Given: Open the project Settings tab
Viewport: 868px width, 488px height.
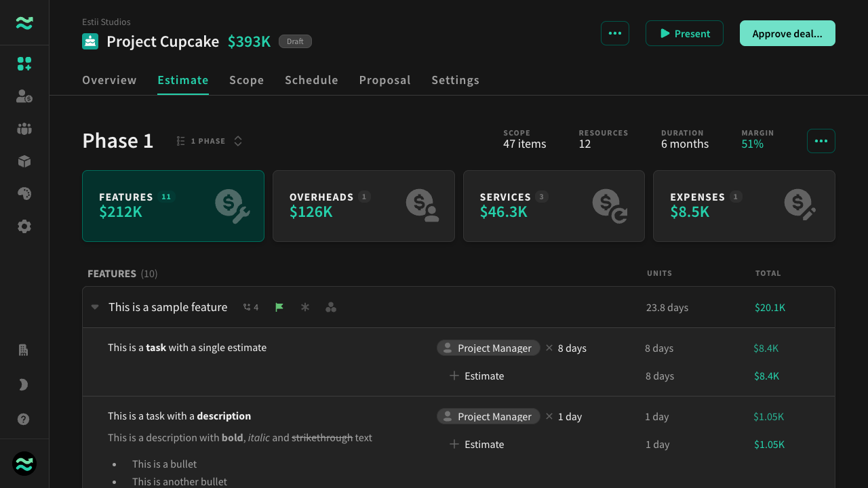Looking at the screenshot, I should point(456,80).
